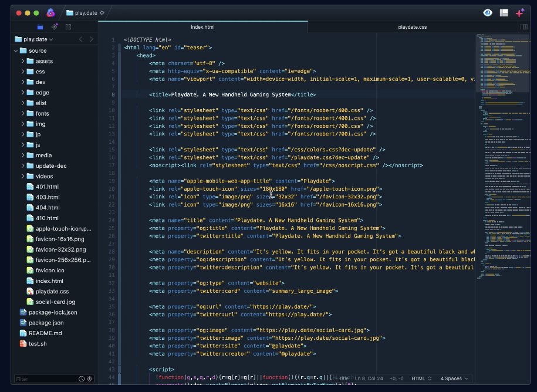Viewport: 537px width, 392px height.
Task: Select the elist folder row
Action: (x=55, y=103)
